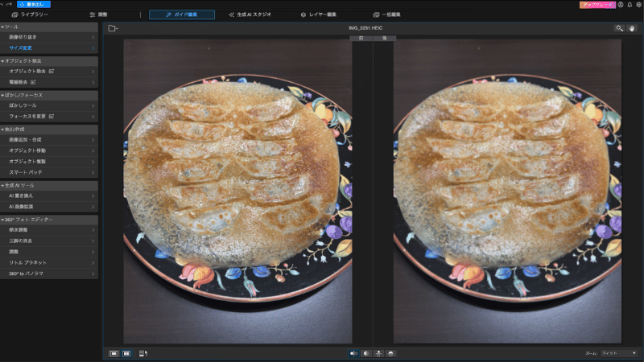This screenshot has width=644, height=362.
Task: Open the folder dropdown above the canvas
Action: (x=113, y=28)
